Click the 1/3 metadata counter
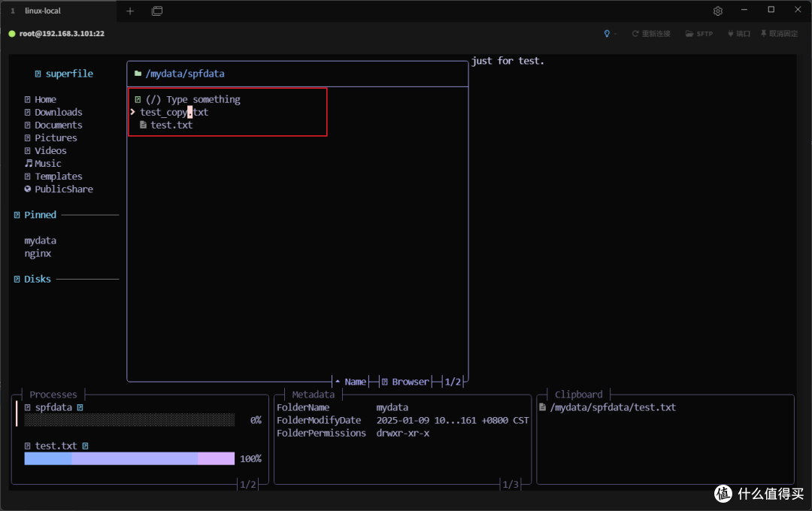 pyautogui.click(x=510, y=484)
